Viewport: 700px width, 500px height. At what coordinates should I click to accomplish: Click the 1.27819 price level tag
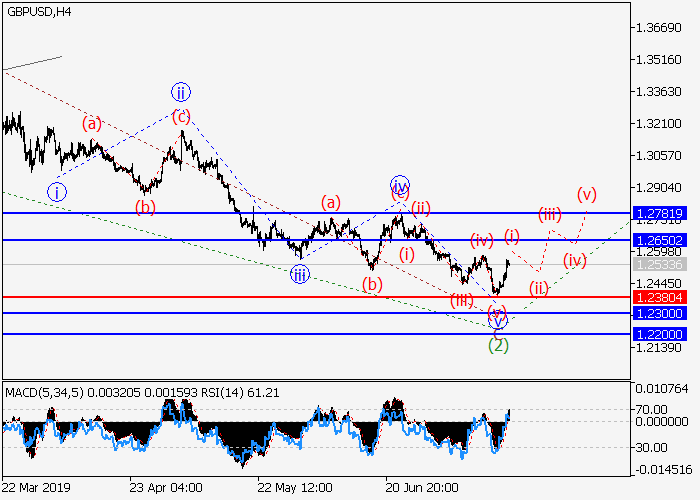click(x=659, y=214)
